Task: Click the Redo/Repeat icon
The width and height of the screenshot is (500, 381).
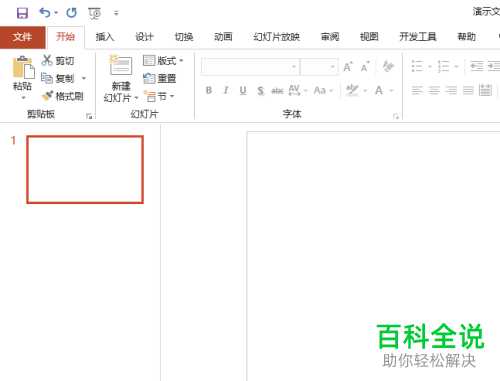Action: 71,13
